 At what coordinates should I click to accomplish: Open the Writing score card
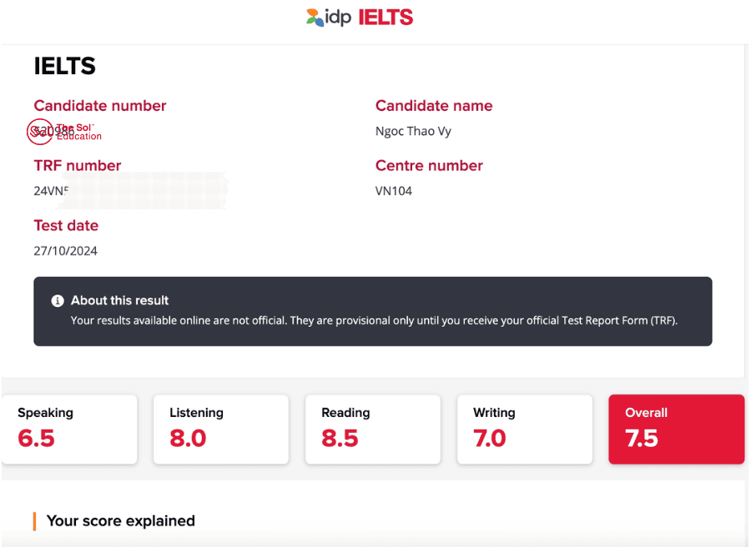click(525, 429)
